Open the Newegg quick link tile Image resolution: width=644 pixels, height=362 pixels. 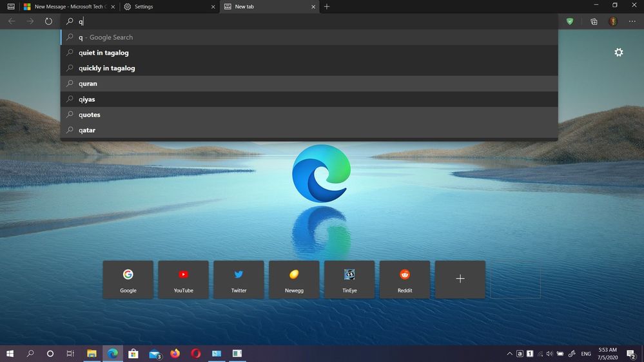coord(294,280)
